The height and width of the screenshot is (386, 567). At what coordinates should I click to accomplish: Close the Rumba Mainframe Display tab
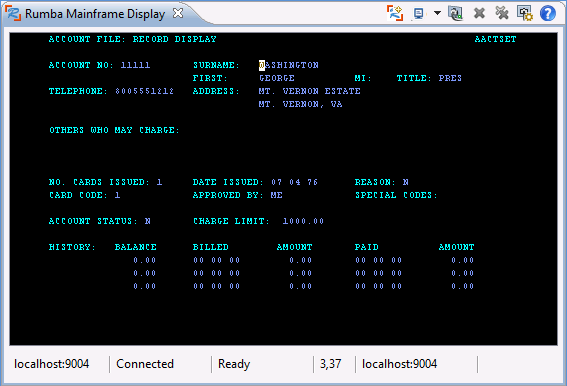pyautogui.click(x=178, y=13)
